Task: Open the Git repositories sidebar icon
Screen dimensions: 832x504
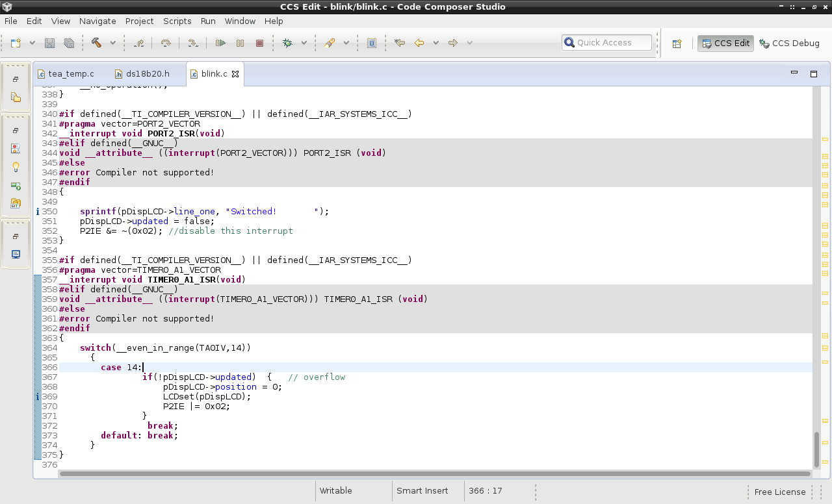Action: [x=16, y=203]
